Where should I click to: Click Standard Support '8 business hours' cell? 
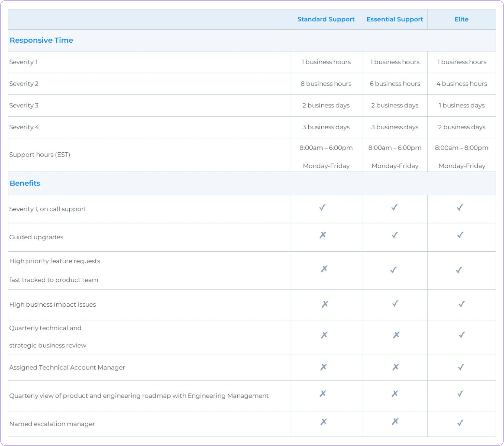pyautogui.click(x=326, y=84)
